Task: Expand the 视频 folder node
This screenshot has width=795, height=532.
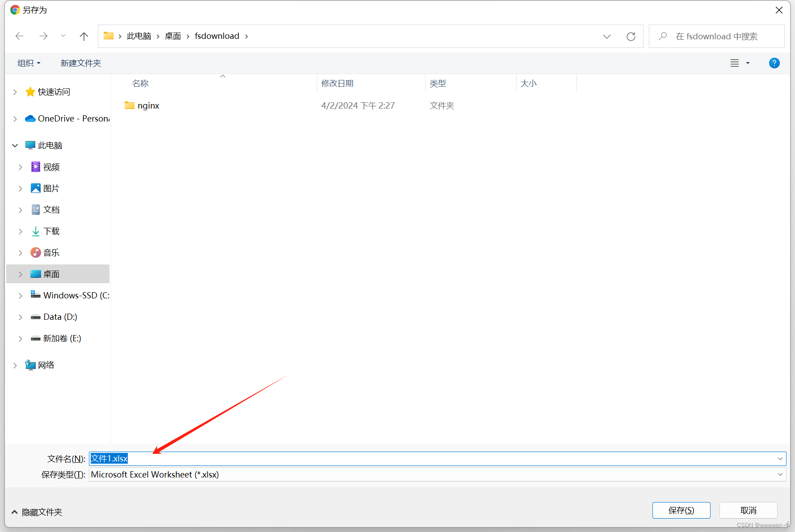Action: (x=21, y=167)
